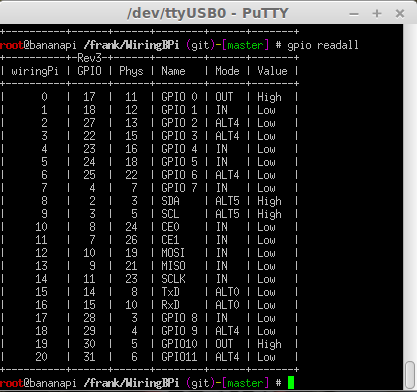Screen dimensions: 417x392
Task: Maximize the PuTTY window with the plus button
Action: pos(377,13)
